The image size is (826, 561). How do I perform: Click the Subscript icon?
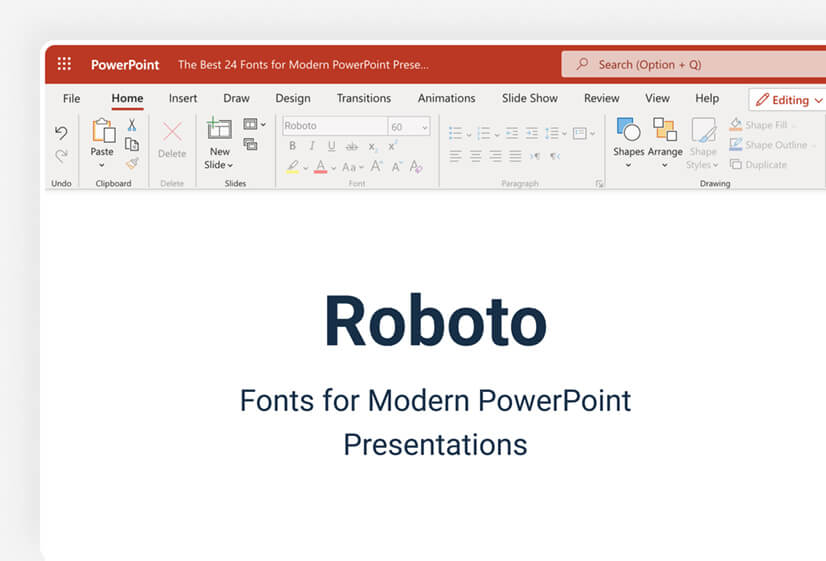[x=372, y=146]
